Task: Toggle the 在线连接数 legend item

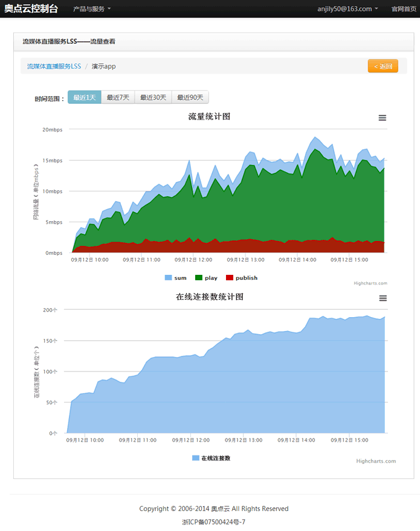Action: 211,458
